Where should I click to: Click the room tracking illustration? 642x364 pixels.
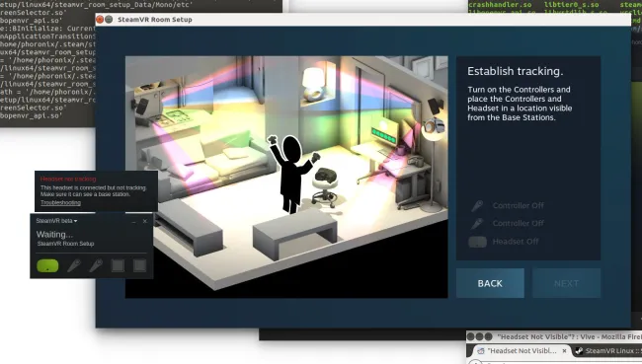pyautogui.click(x=286, y=178)
